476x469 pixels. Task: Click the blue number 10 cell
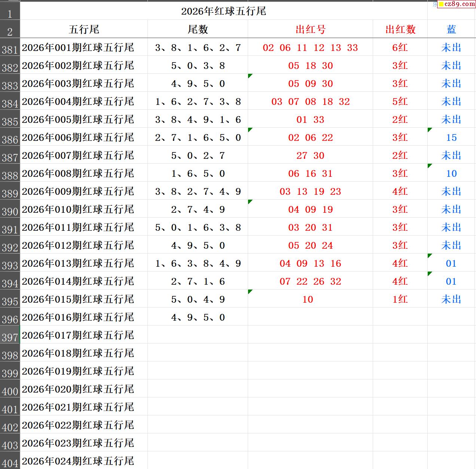click(x=451, y=173)
